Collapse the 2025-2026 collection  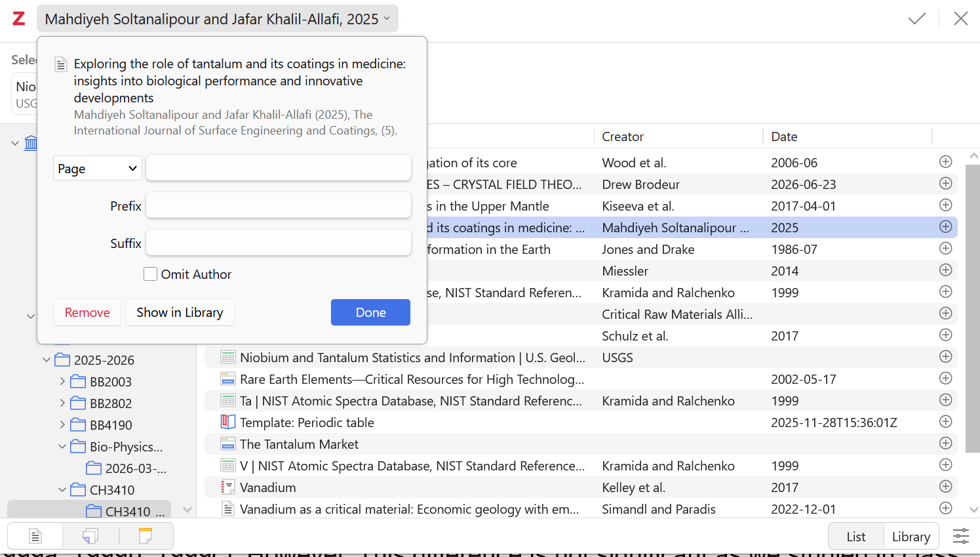tap(47, 360)
